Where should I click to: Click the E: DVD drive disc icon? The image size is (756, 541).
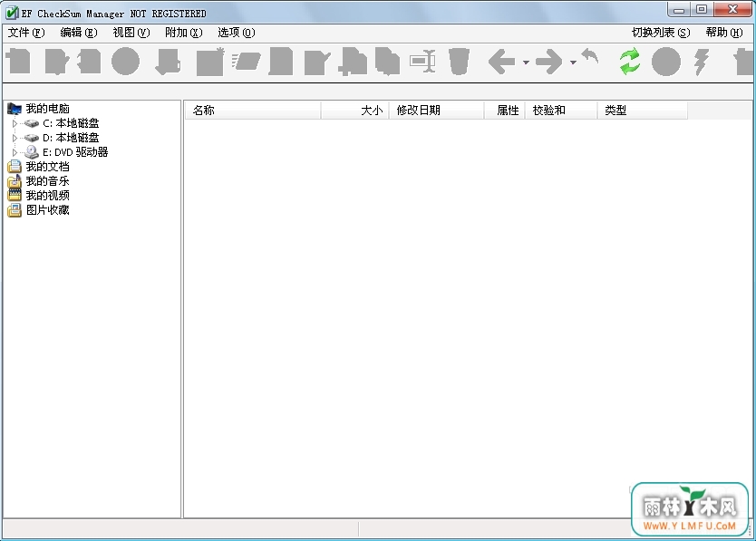click(x=32, y=152)
